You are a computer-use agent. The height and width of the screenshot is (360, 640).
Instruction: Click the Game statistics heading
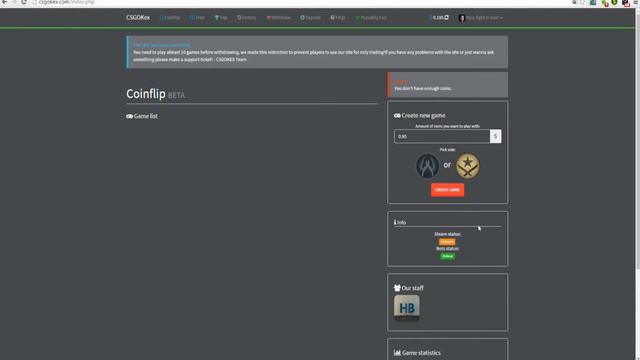[418, 353]
